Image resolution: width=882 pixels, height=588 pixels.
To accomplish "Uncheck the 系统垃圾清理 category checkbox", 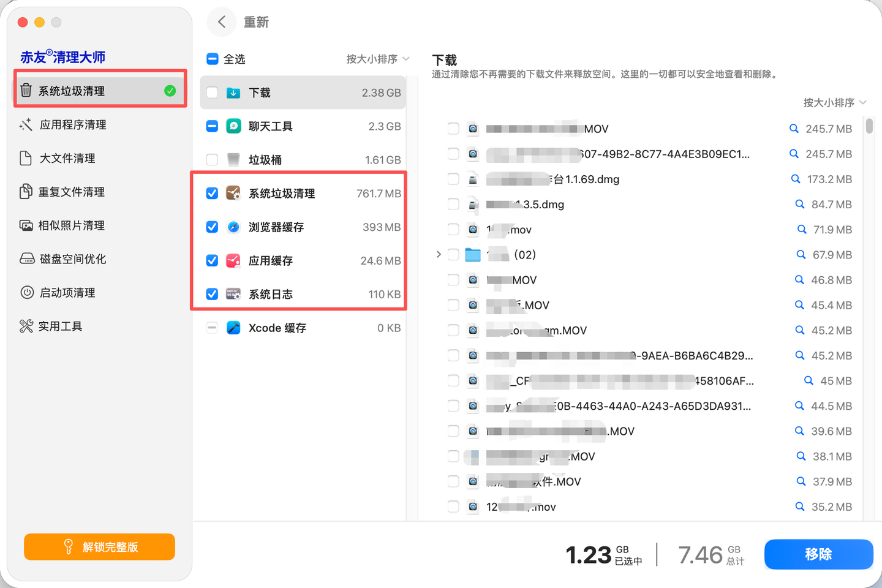I will tap(212, 194).
